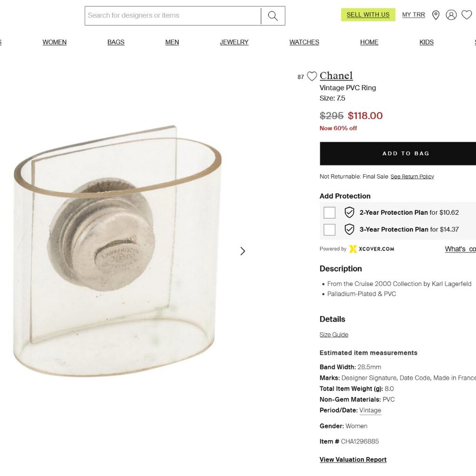Screen dimensions: 476x476
Task: Click the XCover logo icon
Action: [352, 249]
